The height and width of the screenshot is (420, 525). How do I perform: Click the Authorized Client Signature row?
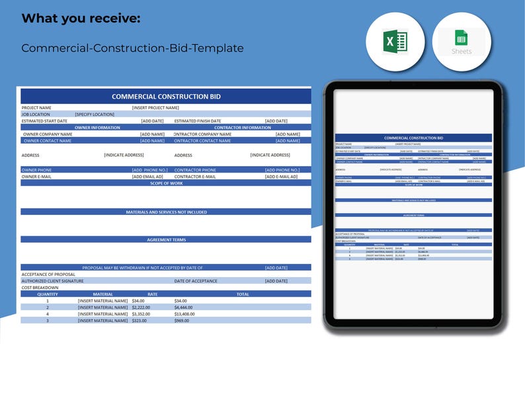[166, 281]
